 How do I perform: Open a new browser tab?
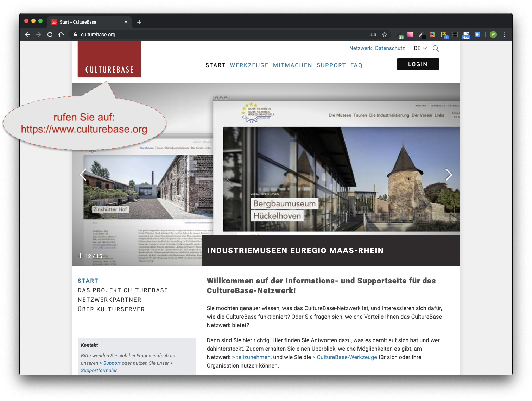pyautogui.click(x=139, y=22)
